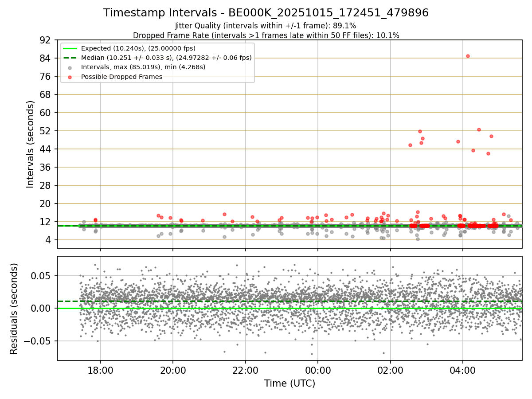This screenshot has height=399, width=532.
Task: Click the "22:00" x-axis tick label
Action: [246, 370]
